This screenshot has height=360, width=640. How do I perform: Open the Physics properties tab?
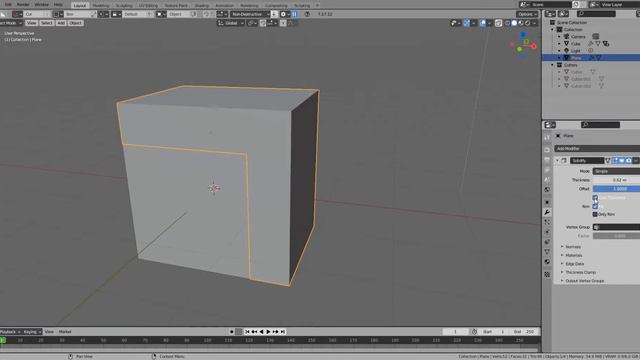(547, 232)
